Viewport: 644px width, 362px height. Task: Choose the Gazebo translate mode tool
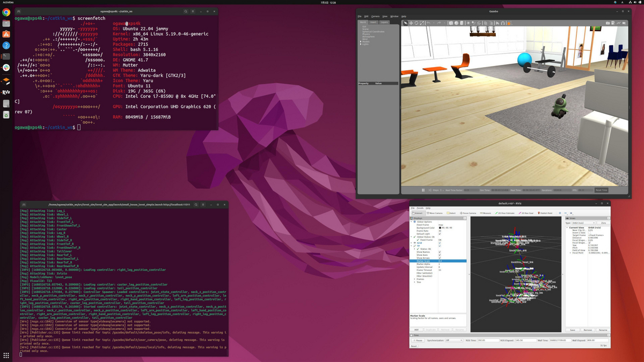tap(411, 23)
